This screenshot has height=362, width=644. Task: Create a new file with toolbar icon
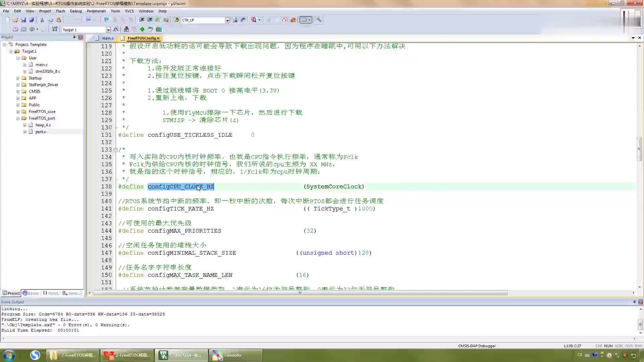point(7,20)
